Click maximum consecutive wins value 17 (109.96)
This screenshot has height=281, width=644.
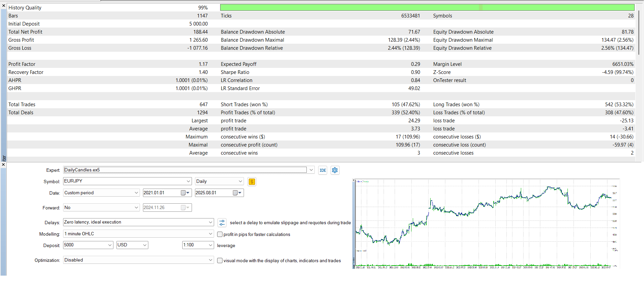click(x=408, y=137)
